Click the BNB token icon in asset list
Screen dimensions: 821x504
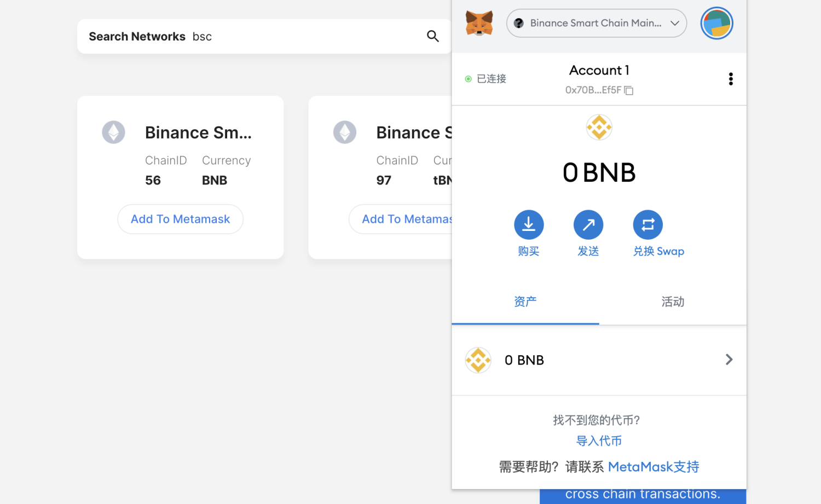pos(478,360)
